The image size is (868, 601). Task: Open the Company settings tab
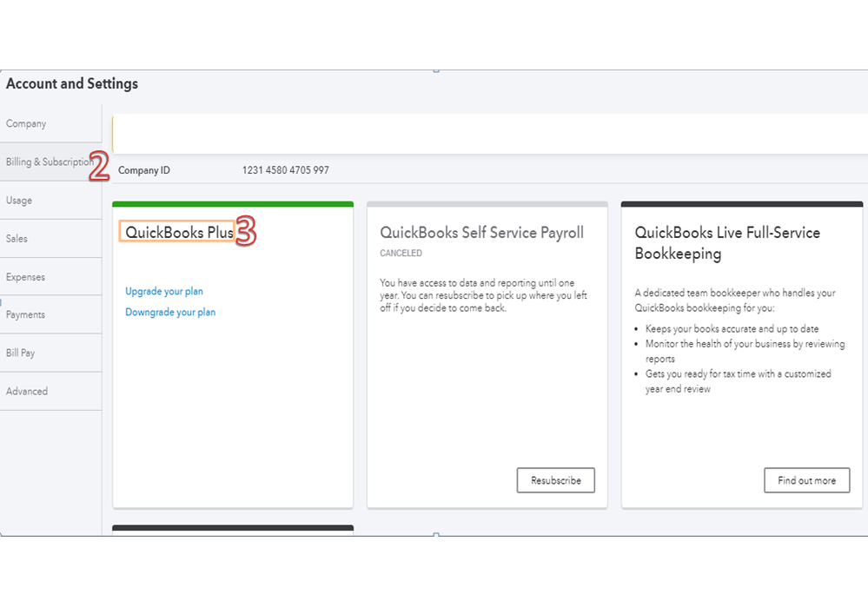pyautogui.click(x=26, y=124)
